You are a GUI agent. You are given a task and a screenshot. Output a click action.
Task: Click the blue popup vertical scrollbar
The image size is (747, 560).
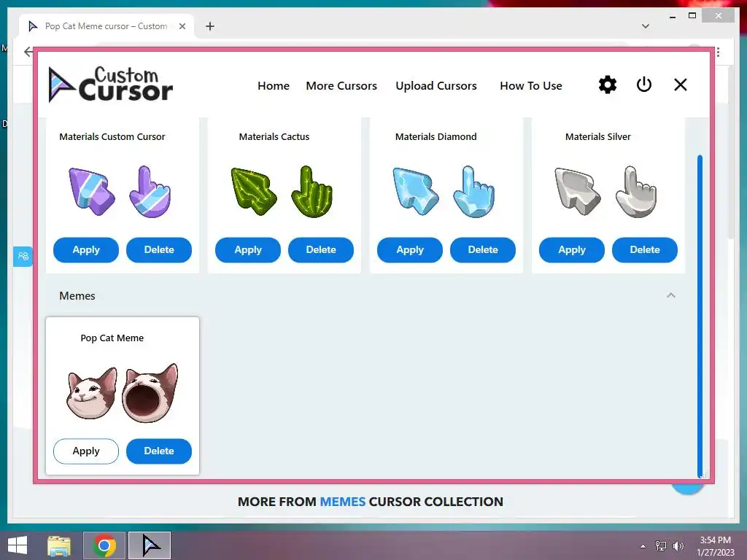(x=700, y=315)
